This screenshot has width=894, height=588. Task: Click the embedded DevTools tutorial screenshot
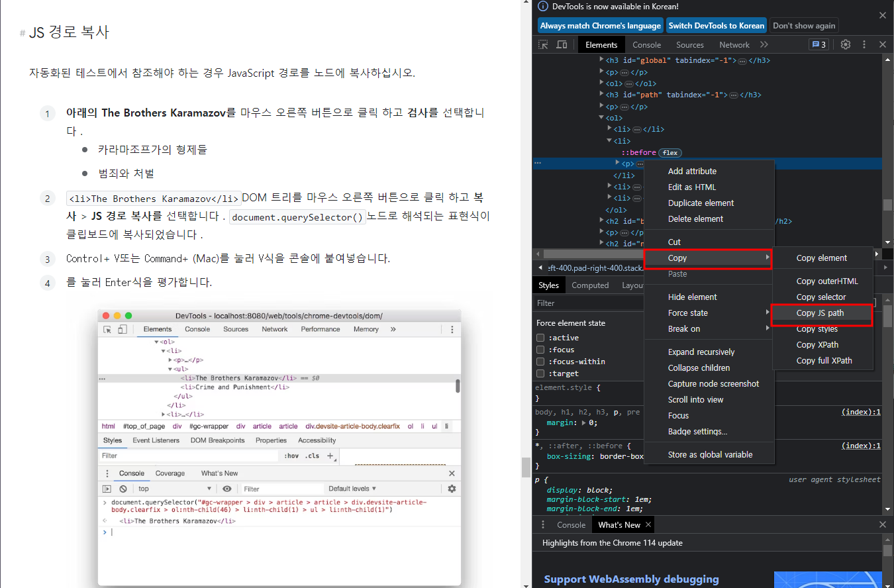click(x=279, y=448)
